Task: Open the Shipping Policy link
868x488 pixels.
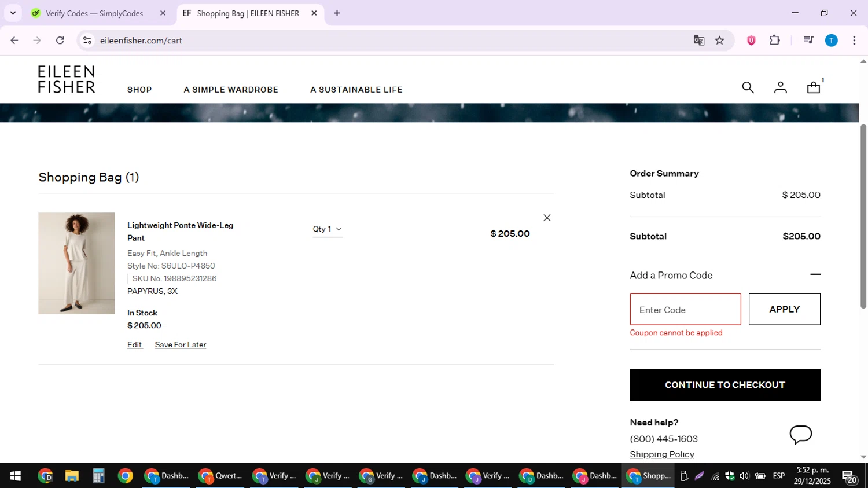Action: click(x=662, y=454)
